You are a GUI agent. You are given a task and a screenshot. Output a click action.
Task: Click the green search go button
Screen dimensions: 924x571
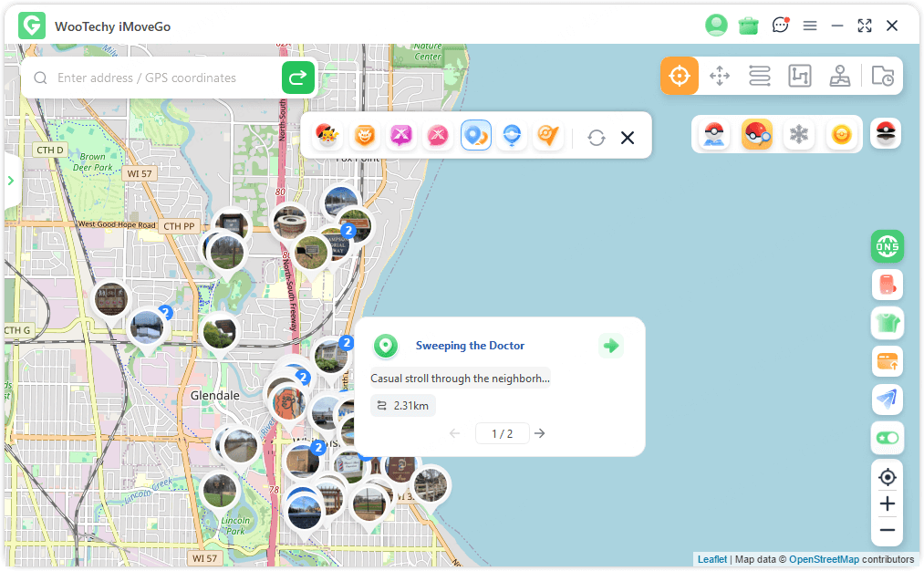298,78
